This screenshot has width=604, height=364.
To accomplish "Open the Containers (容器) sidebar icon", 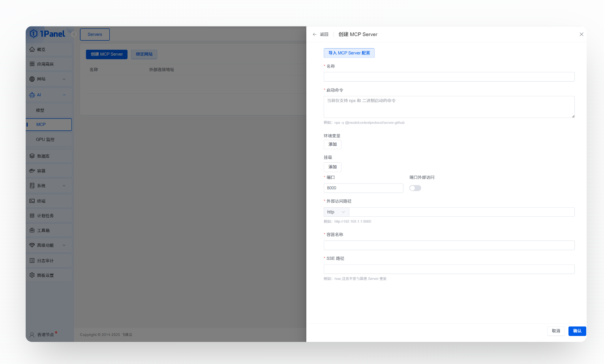I will point(32,171).
